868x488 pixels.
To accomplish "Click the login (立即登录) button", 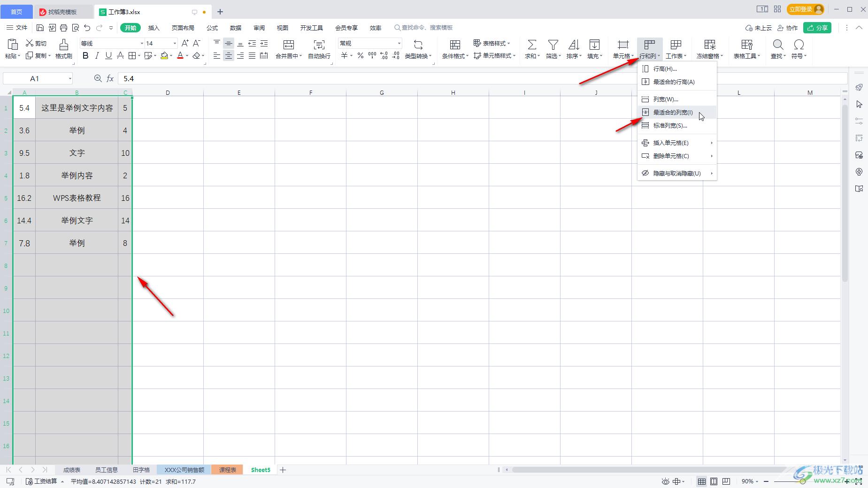I will coord(806,9).
